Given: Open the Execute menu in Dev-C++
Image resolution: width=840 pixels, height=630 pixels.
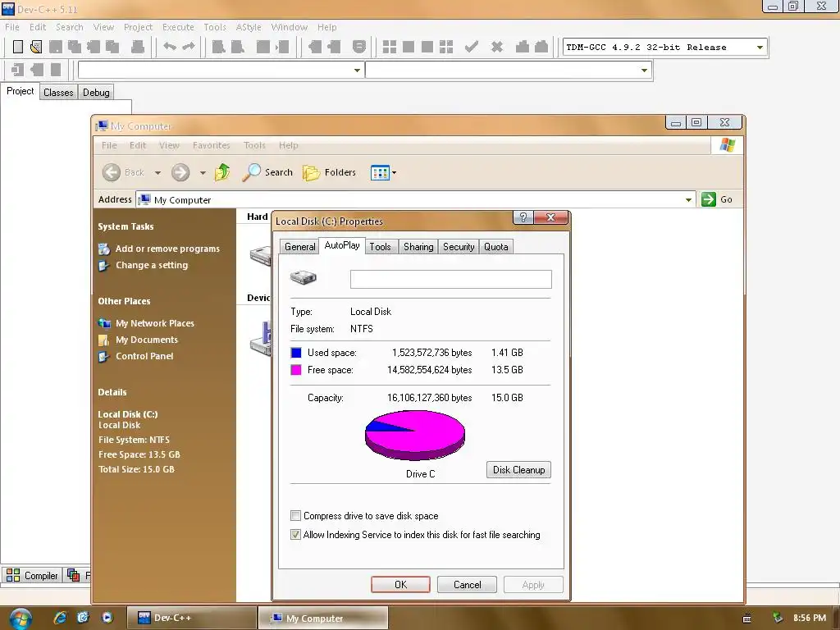Looking at the screenshot, I should pyautogui.click(x=178, y=27).
